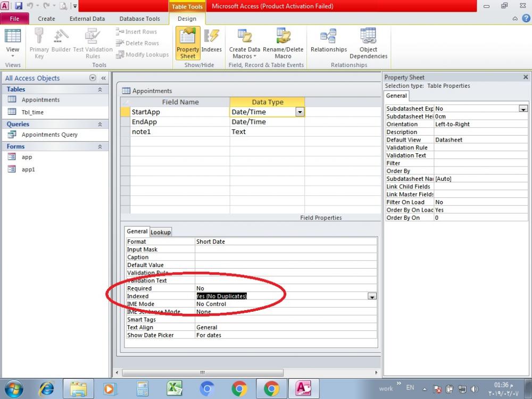The image size is (532, 399).
Task: Select the General tab in Property Sheet
Action: [396, 96]
